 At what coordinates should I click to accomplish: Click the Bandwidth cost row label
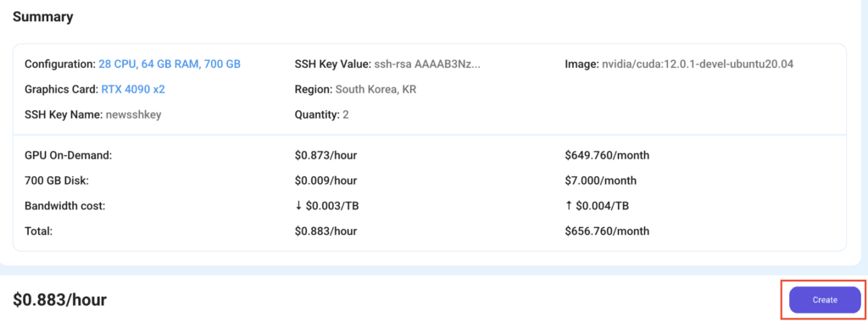64,206
